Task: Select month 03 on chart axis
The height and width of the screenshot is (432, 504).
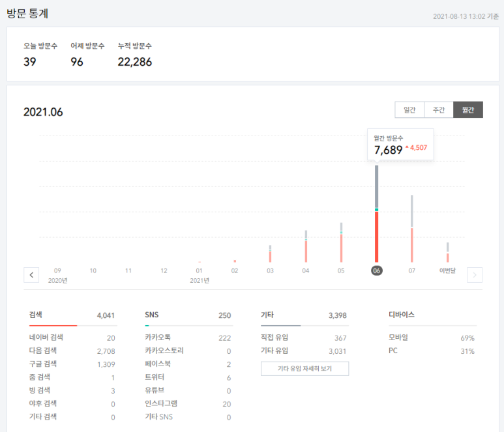Action: 270,271
